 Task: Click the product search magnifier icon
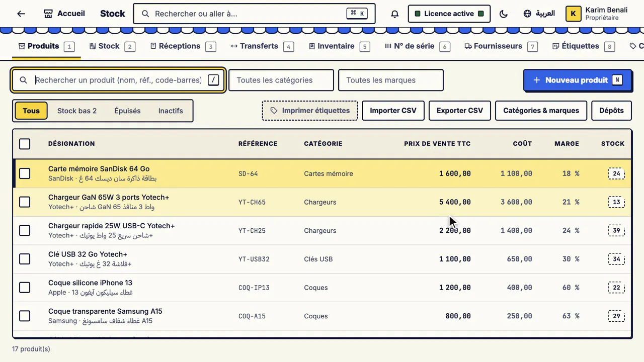click(23, 80)
